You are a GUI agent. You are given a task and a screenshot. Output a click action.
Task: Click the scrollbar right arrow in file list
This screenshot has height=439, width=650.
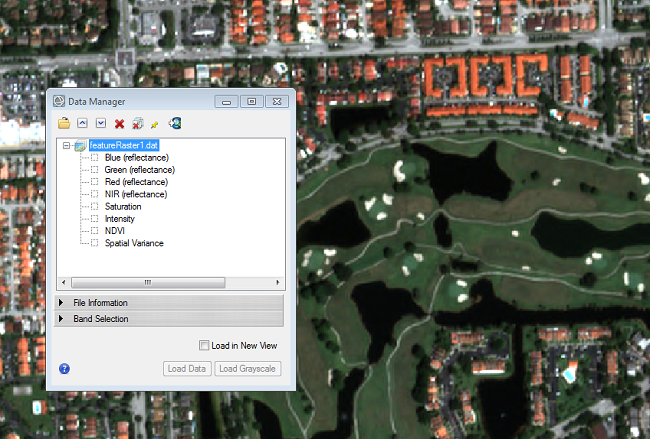tap(279, 282)
